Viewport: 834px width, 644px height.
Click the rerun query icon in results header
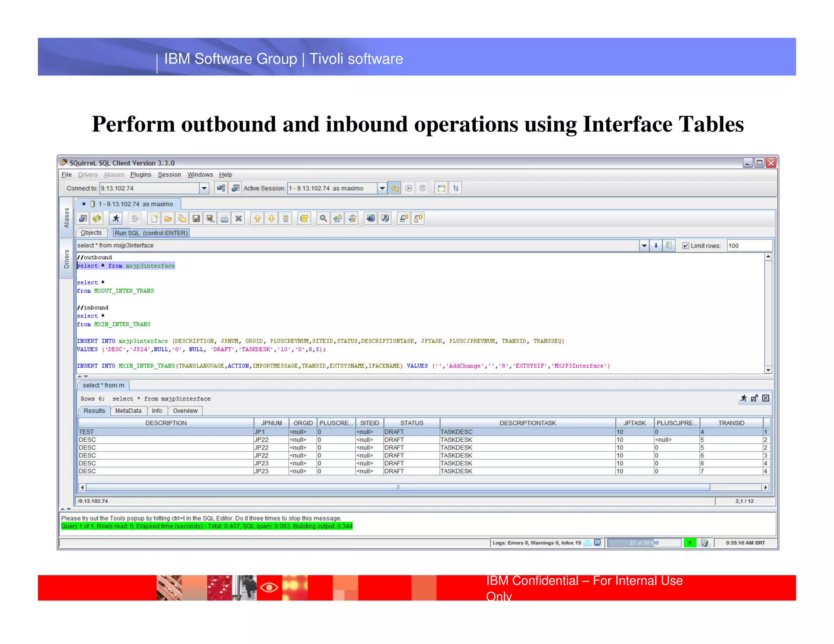click(x=744, y=398)
